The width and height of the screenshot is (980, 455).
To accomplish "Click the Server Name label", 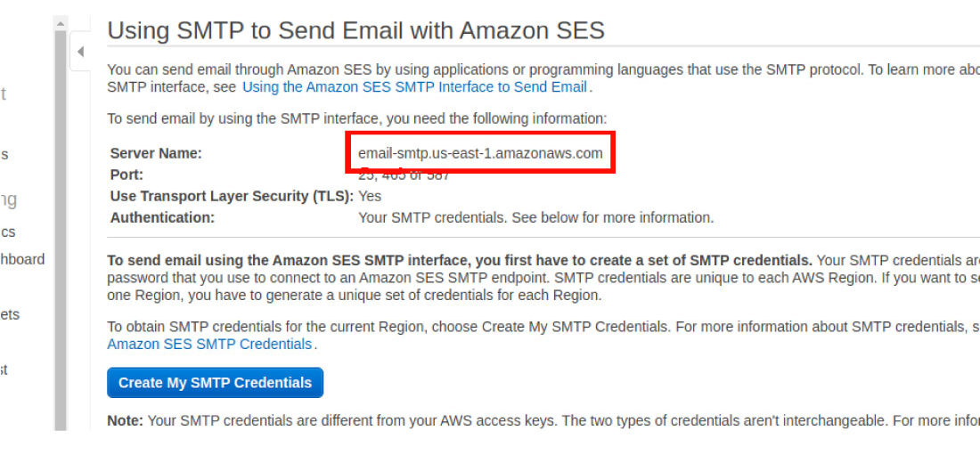I will [156, 153].
